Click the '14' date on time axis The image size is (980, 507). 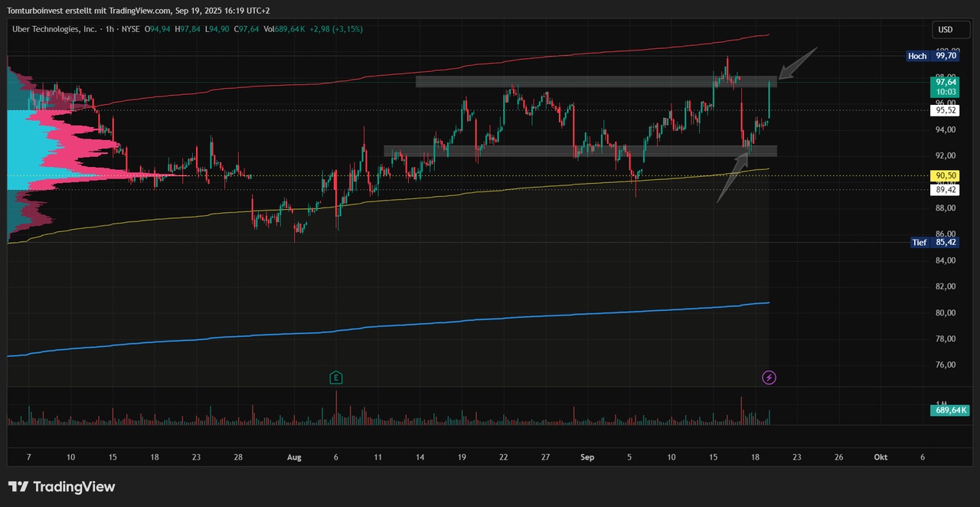coord(420,457)
